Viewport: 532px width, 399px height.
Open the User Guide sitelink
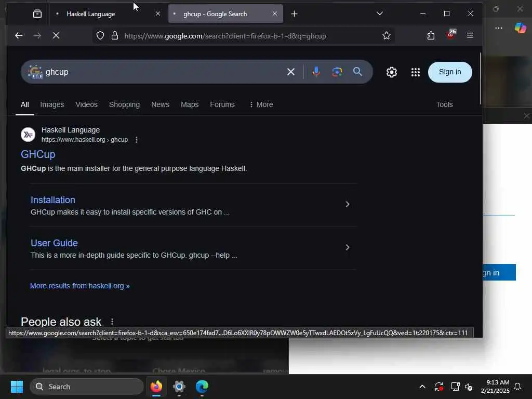click(54, 243)
